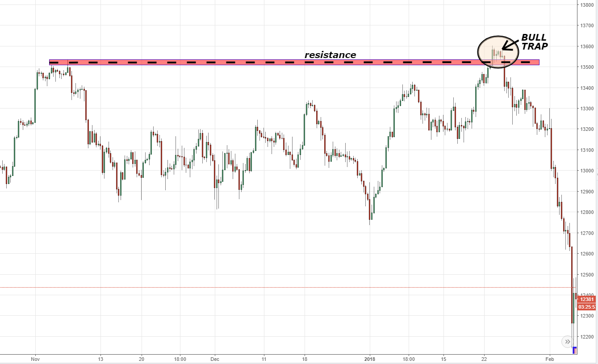Click the 12300 price axis label
The width and height of the screenshot is (598, 364).
pyautogui.click(x=587, y=316)
